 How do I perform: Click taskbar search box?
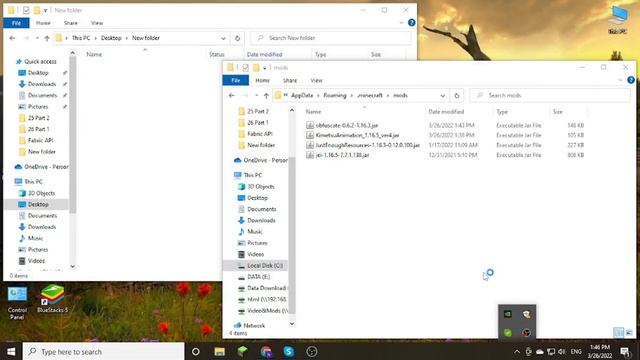pyautogui.click(x=103, y=351)
